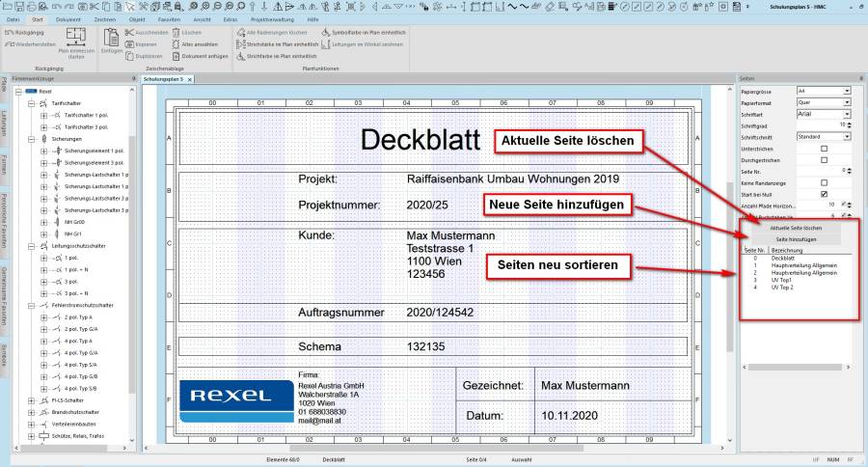868x467 pixels.
Task: Enable the Unterstrichen checkbox
Action: (x=823, y=148)
